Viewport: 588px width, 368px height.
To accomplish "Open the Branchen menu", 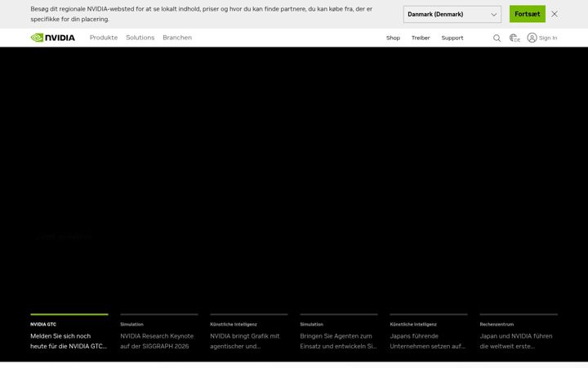I will tap(177, 38).
